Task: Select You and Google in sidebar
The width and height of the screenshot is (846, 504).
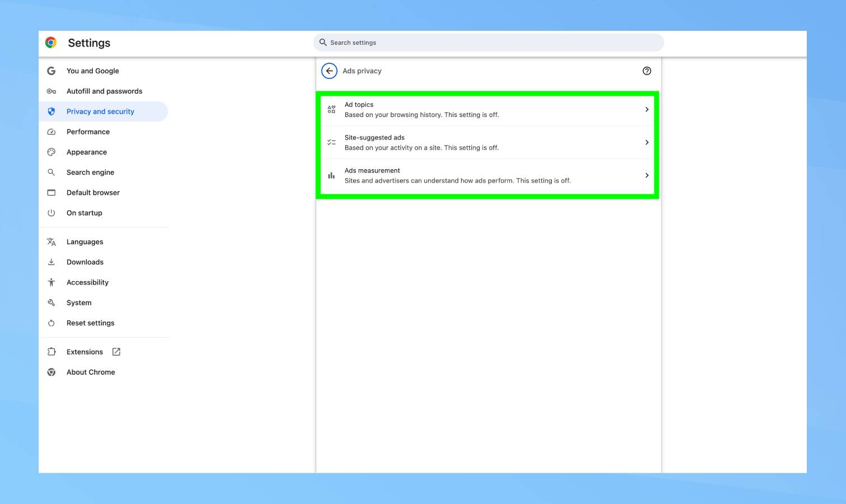Action: 92,71
